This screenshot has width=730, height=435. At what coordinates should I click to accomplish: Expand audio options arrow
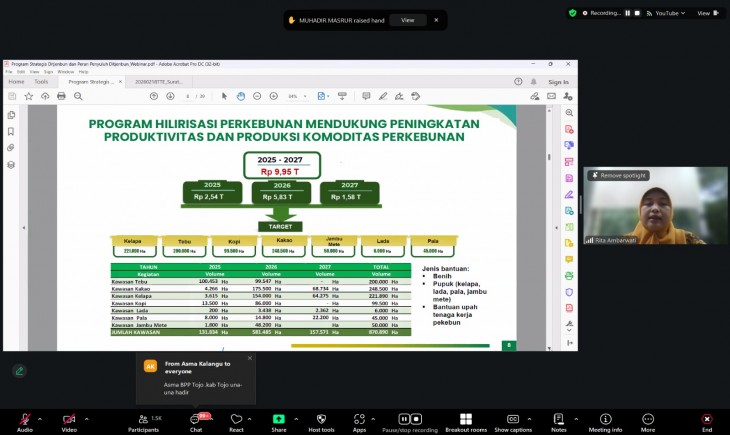[x=40, y=419]
